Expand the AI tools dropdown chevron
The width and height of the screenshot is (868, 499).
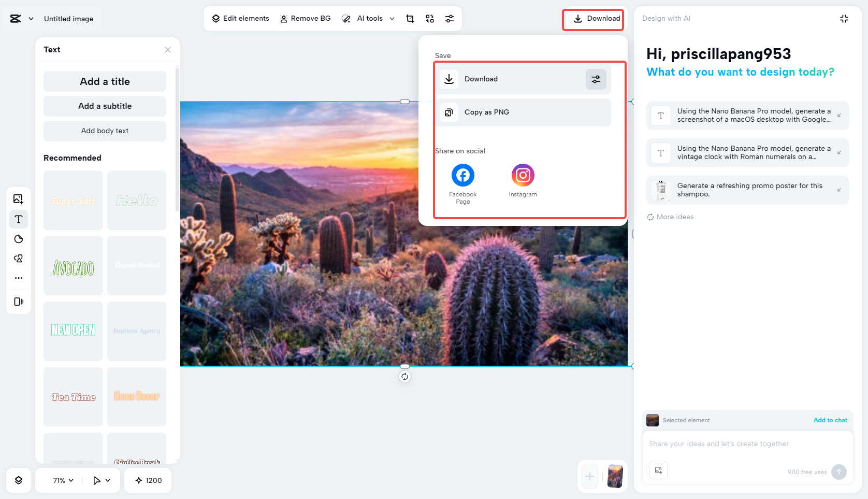pyautogui.click(x=392, y=19)
